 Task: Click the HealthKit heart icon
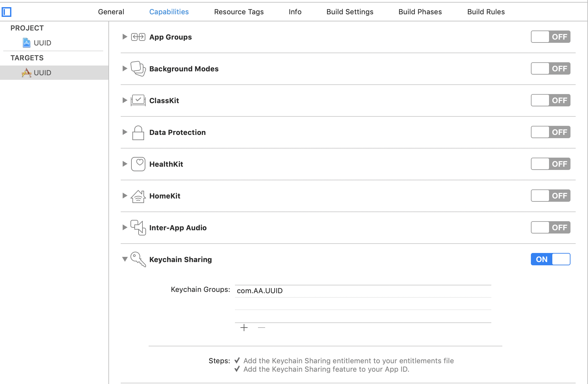[x=138, y=164]
